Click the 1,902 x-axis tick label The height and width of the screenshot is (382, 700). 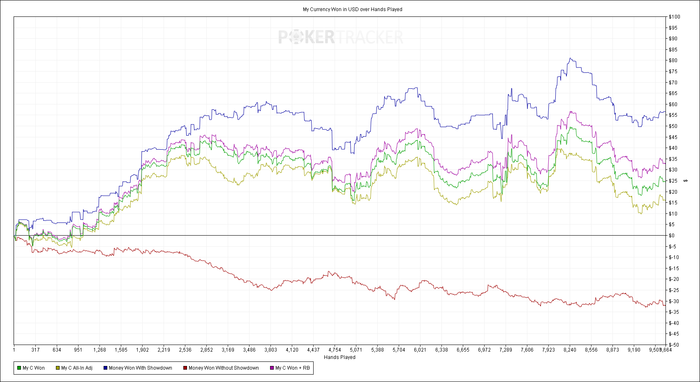tap(142, 350)
